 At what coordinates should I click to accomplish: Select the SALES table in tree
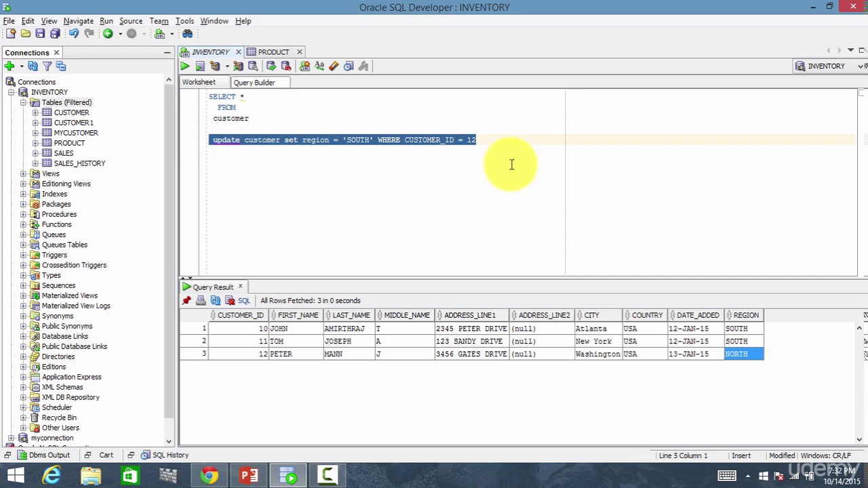click(64, 153)
